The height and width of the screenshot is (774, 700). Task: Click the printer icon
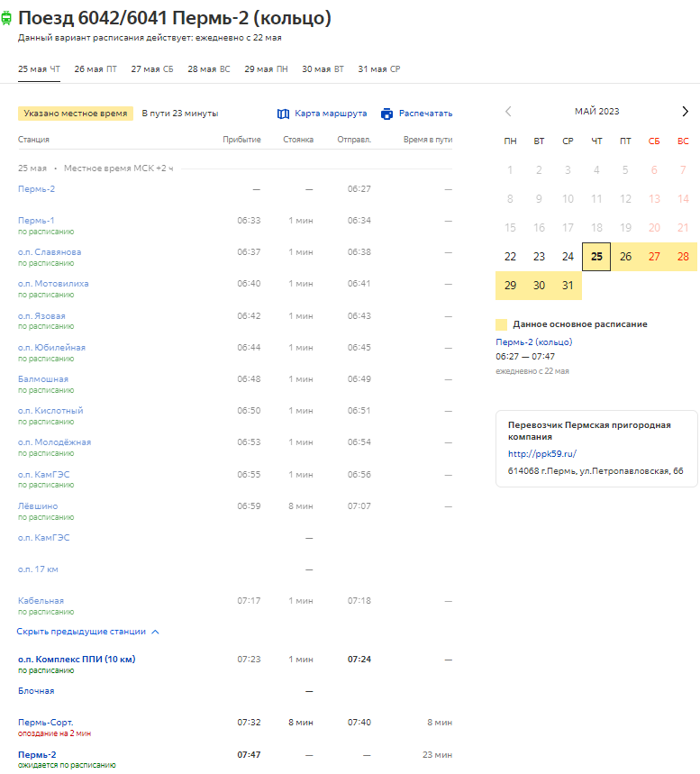387,114
